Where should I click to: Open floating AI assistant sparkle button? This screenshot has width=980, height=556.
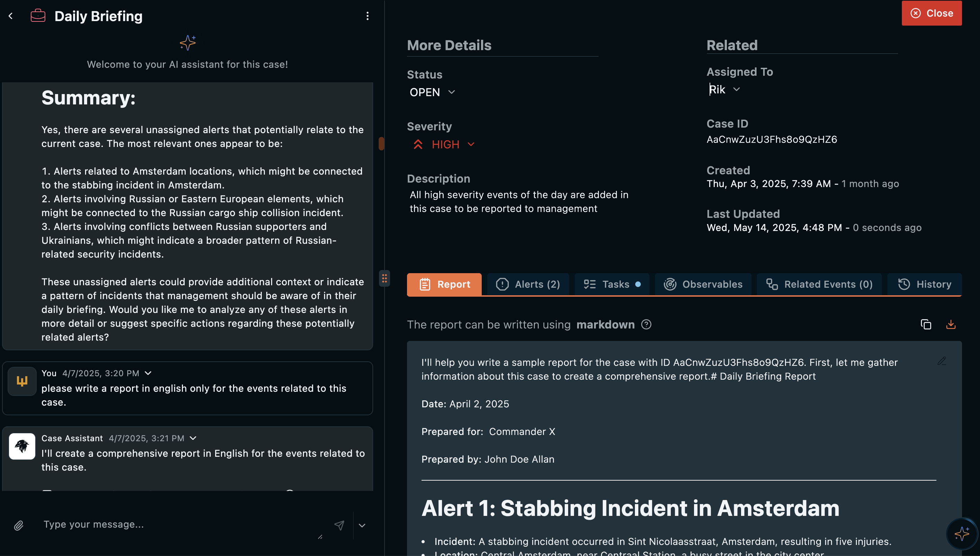[962, 534]
